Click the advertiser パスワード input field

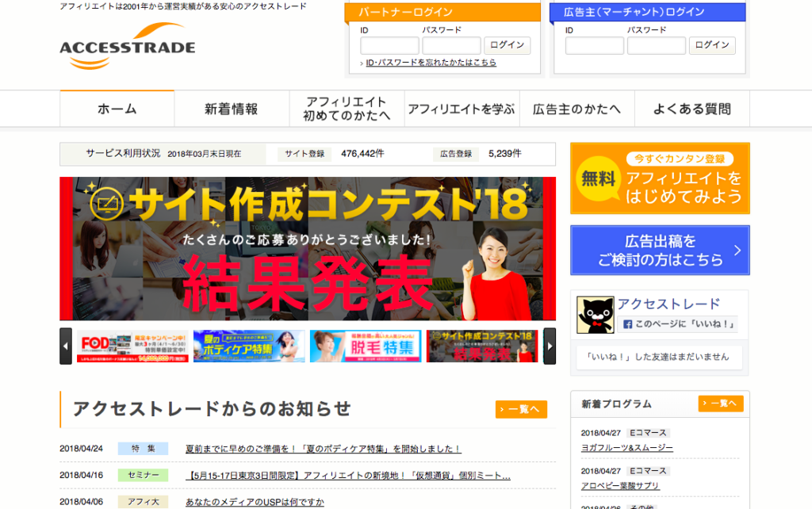(656, 45)
